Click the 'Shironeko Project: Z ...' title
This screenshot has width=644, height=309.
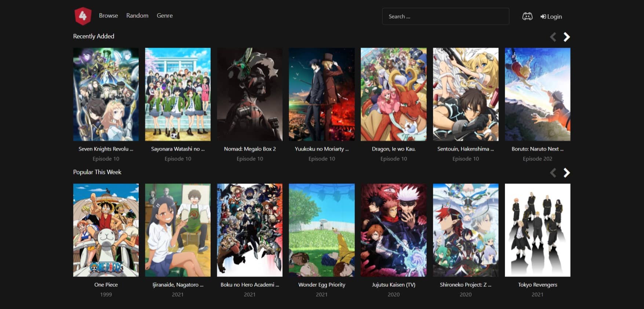pos(466,285)
